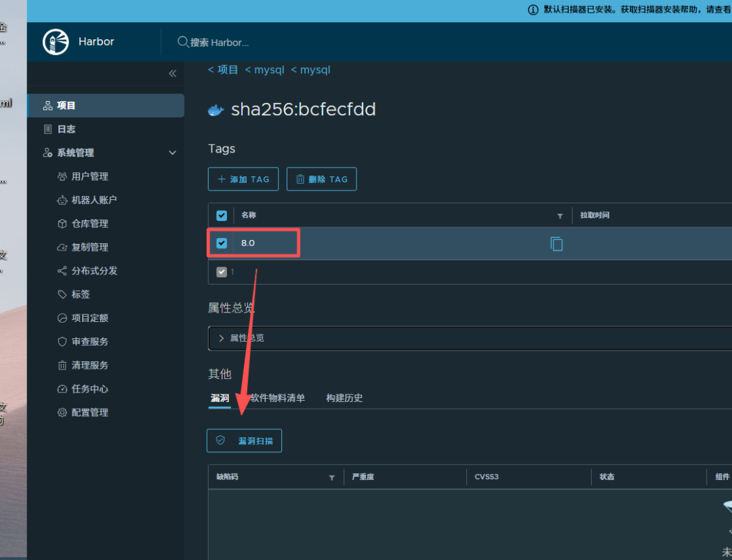Open 任务中心 page

(x=89, y=389)
